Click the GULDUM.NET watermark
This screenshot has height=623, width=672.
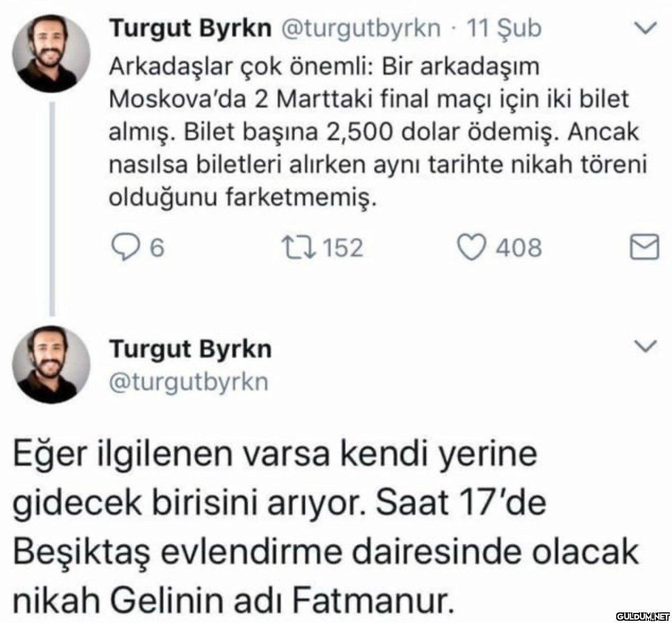(643, 616)
